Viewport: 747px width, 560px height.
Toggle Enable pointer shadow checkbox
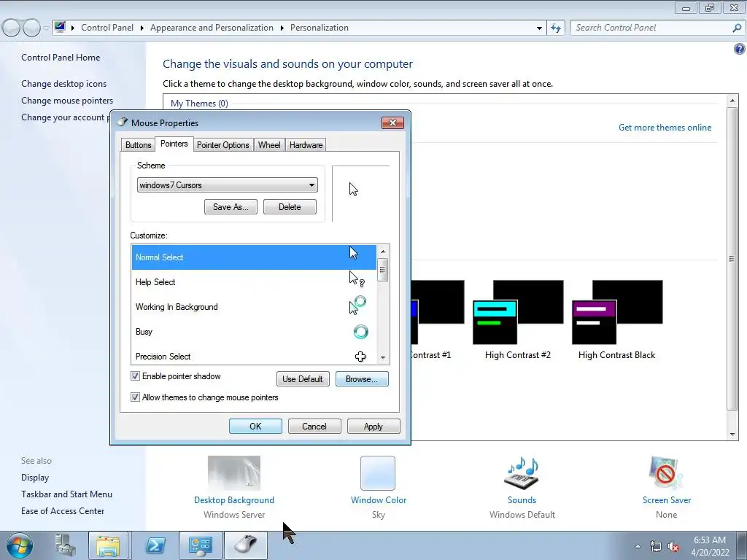135,376
